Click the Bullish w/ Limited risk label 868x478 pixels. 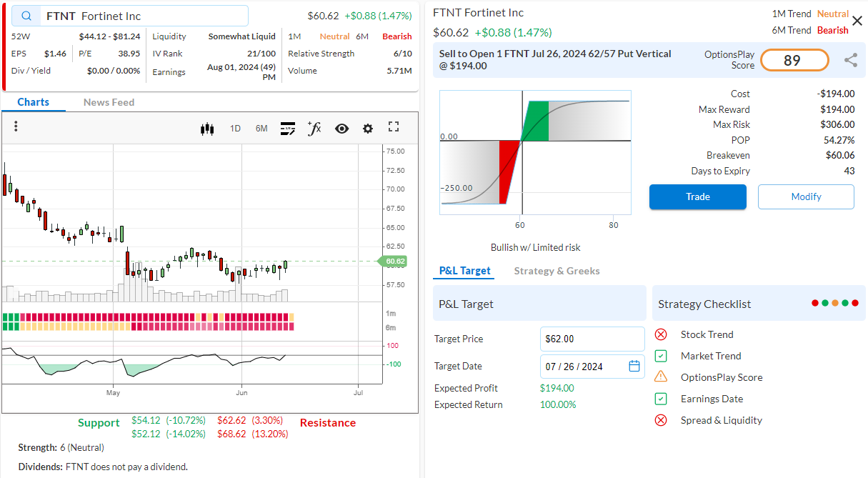(x=535, y=247)
